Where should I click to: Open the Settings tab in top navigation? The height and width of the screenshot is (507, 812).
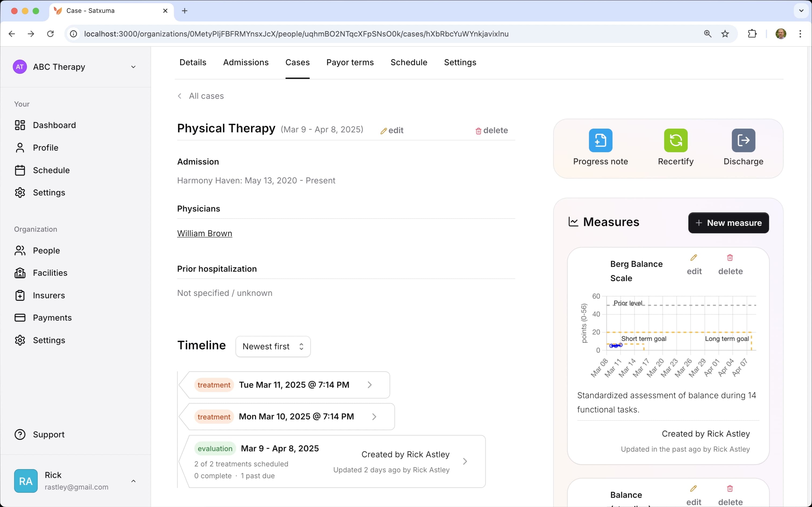pyautogui.click(x=460, y=62)
